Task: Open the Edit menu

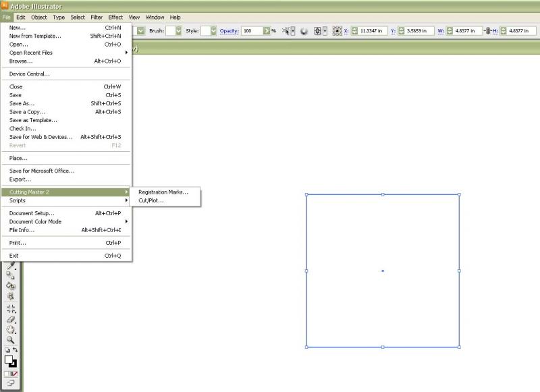Action: click(x=21, y=18)
